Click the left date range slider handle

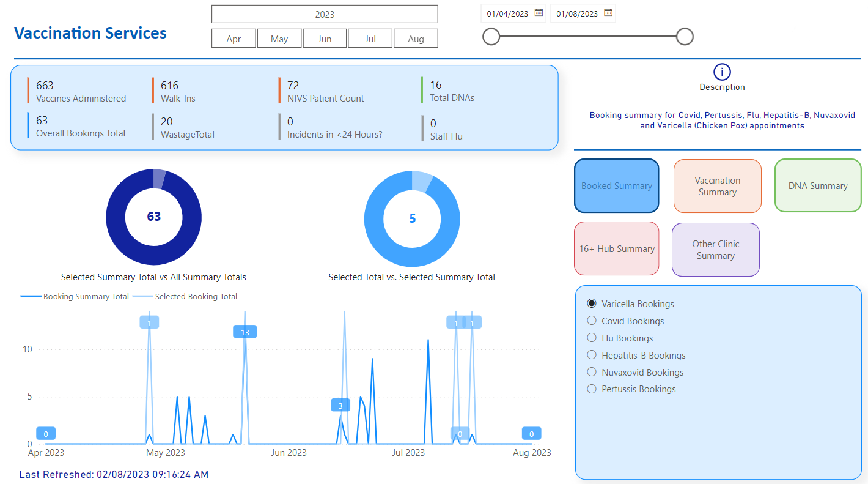coord(491,37)
